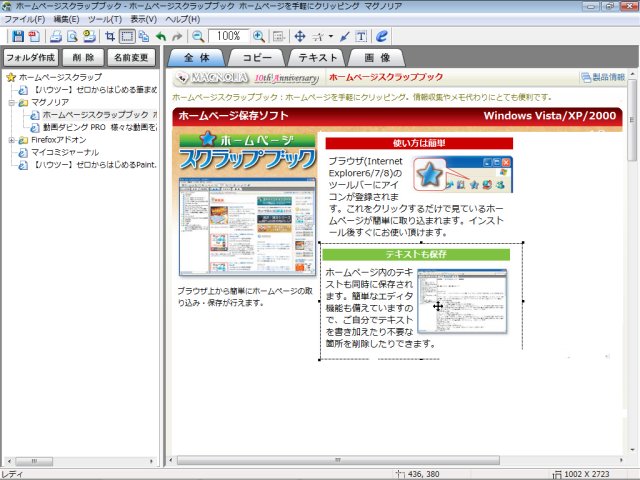Click the tree panel horizontal scrollbar thumb

point(34,461)
